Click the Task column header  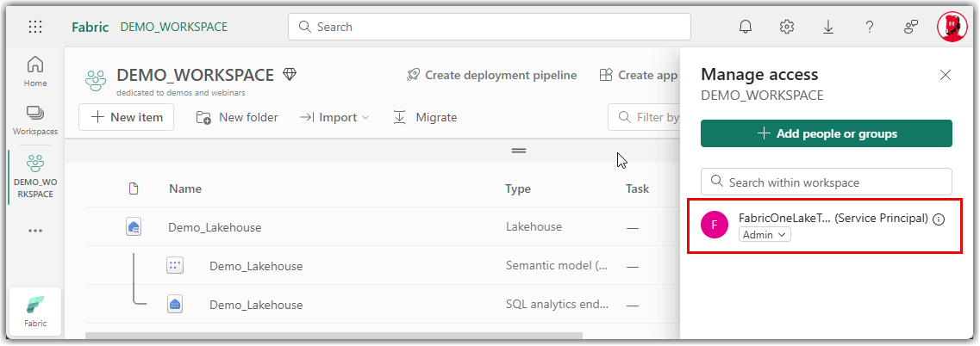point(638,188)
